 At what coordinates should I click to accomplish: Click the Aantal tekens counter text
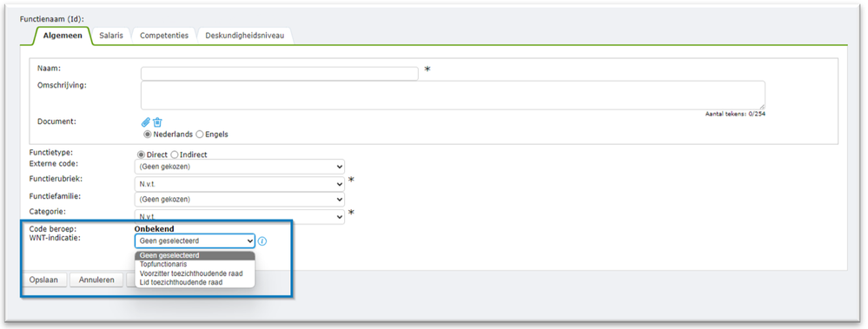tap(735, 114)
